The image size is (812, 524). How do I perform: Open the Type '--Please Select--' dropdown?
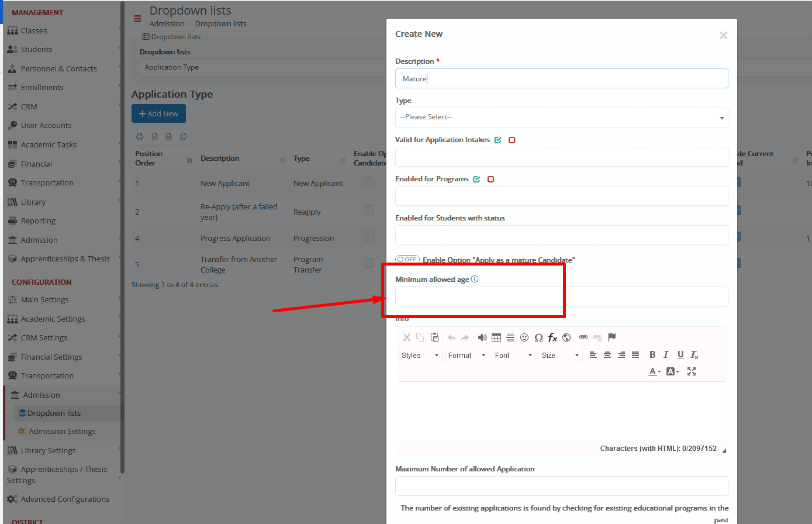point(562,118)
